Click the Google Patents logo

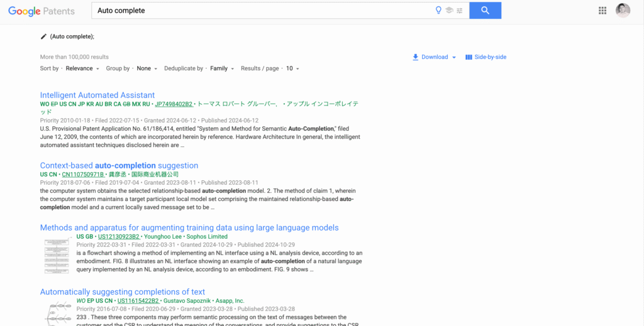[42, 11]
